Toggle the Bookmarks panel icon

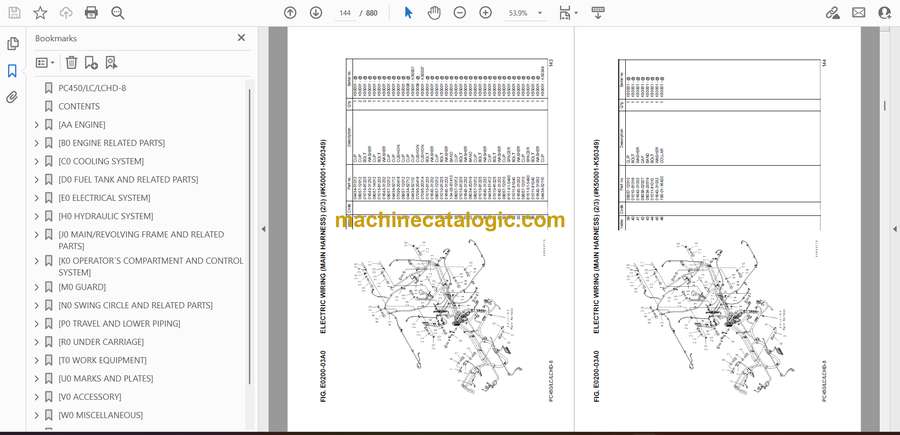(13, 71)
